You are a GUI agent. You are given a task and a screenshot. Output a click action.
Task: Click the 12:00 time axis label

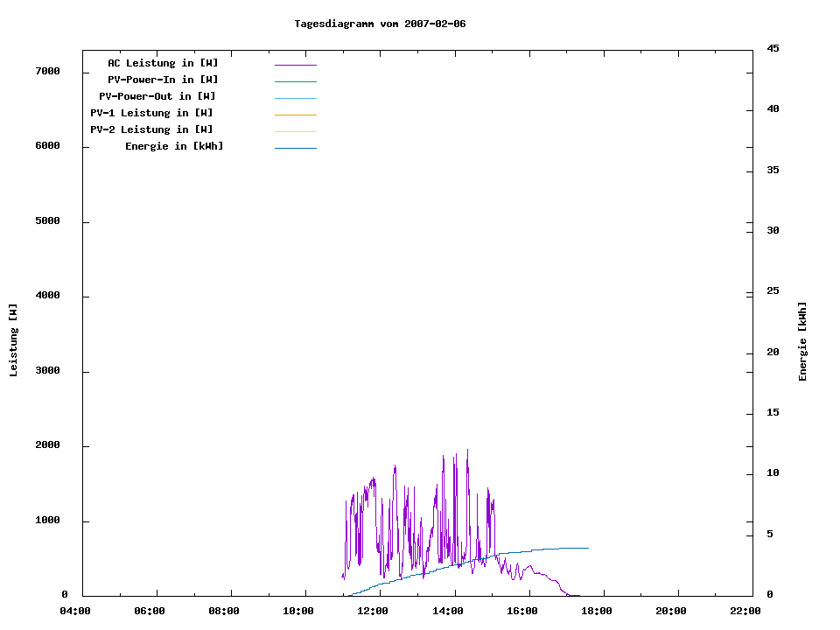[x=373, y=611]
